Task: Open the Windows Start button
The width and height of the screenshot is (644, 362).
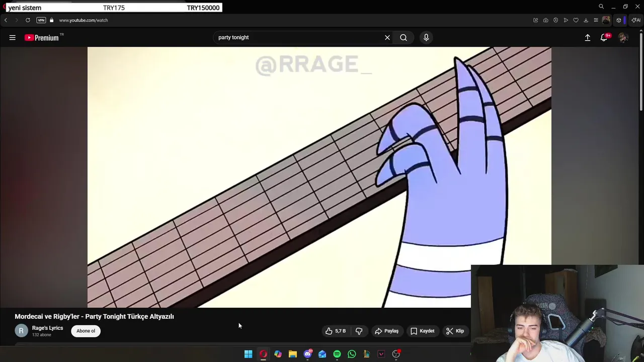Action: coord(248,354)
